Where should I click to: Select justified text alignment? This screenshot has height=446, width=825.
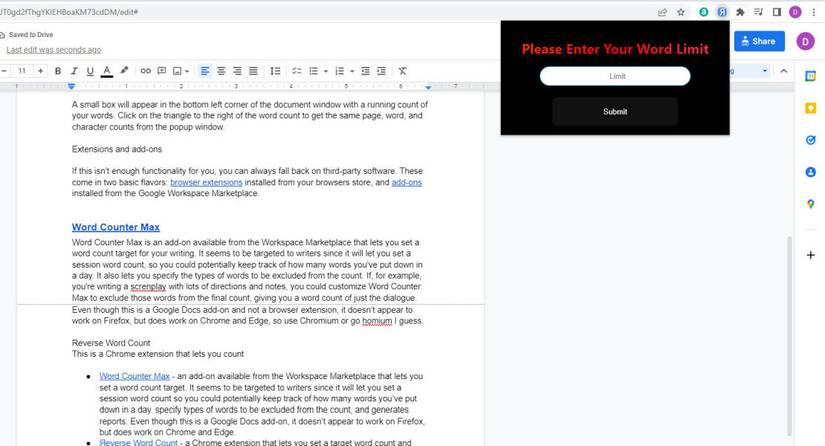coord(253,71)
